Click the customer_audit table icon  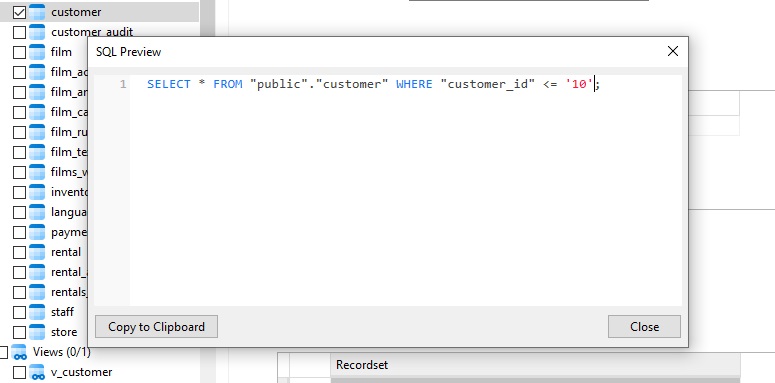[x=37, y=32]
